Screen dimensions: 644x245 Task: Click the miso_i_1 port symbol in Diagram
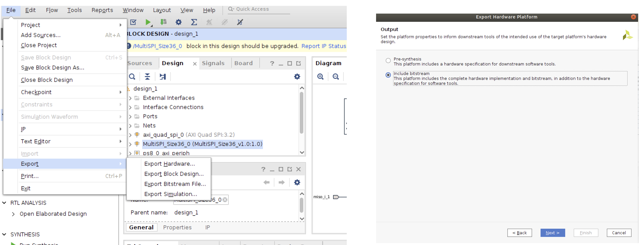click(336, 197)
